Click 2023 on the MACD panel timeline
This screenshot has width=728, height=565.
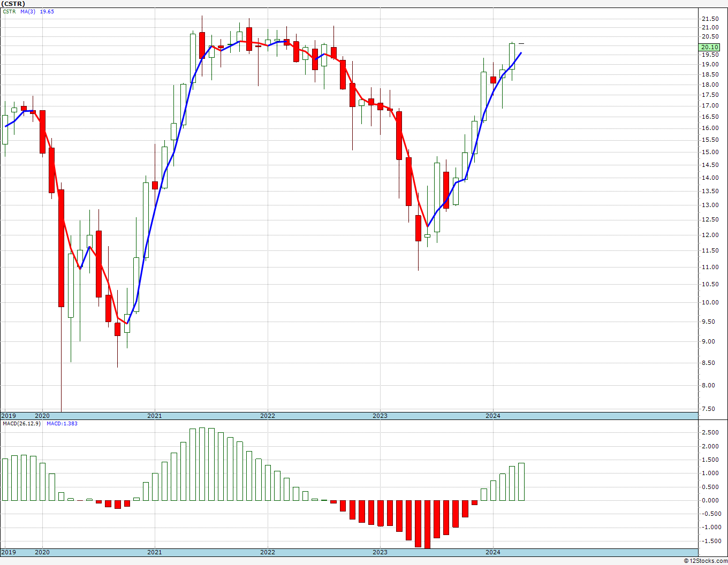point(380,552)
